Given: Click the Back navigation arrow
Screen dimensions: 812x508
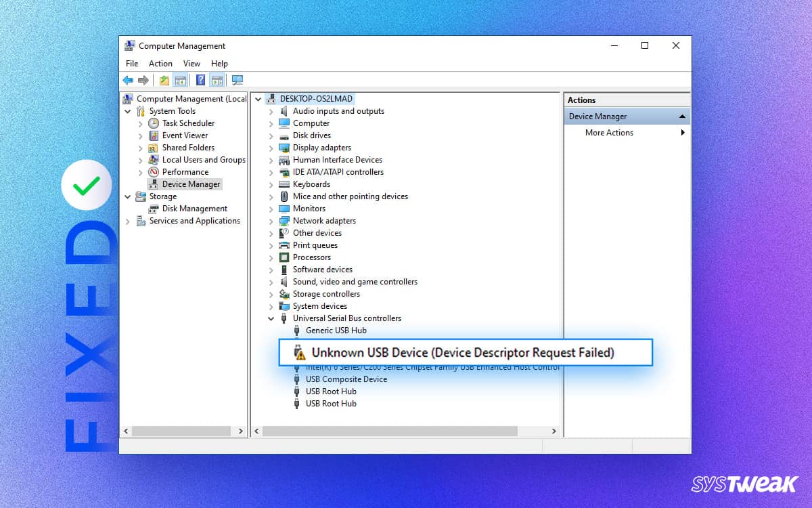Looking at the screenshot, I should pyautogui.click(x=129, y=80).
